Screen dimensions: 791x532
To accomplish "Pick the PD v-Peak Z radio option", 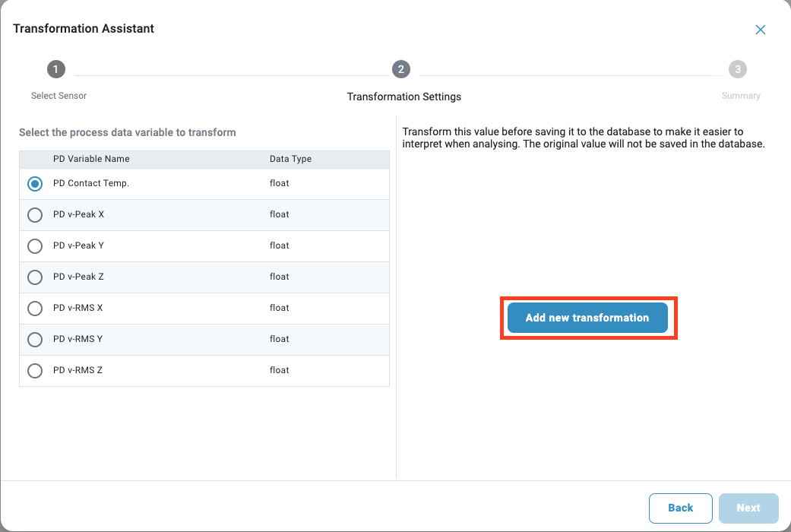I will [x=35, y=277].
